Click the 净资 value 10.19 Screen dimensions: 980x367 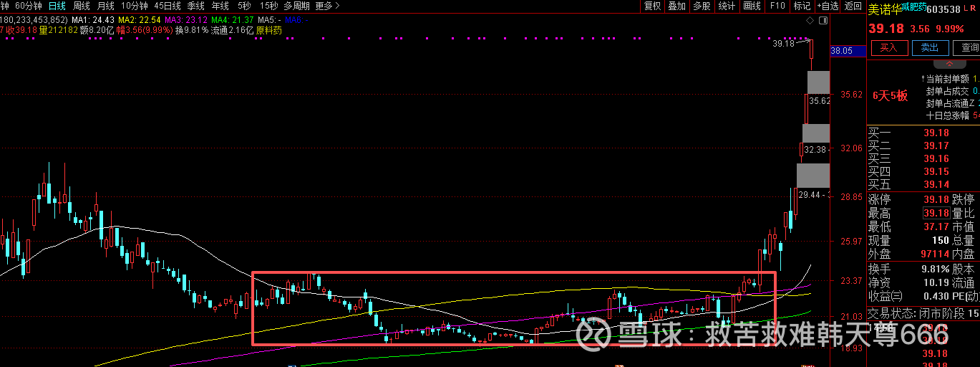[x=936, y=282]
